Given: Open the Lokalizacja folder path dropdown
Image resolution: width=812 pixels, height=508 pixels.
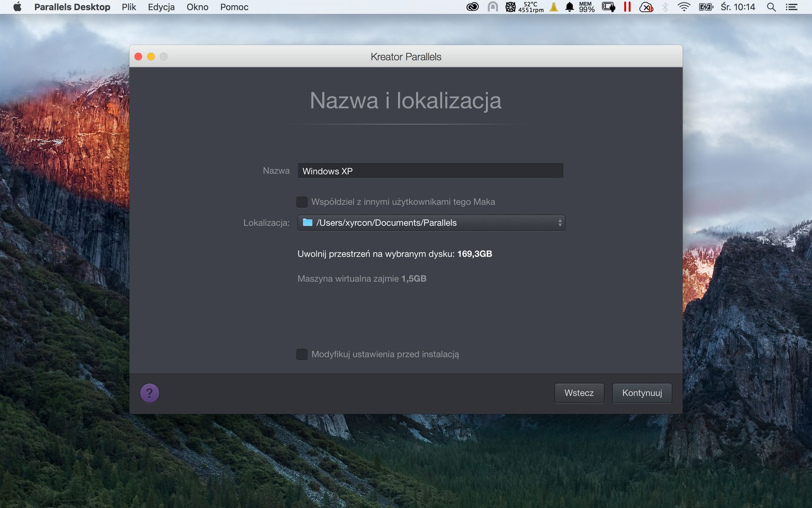Looking at the screenshot, I should [x=431, y=223].
